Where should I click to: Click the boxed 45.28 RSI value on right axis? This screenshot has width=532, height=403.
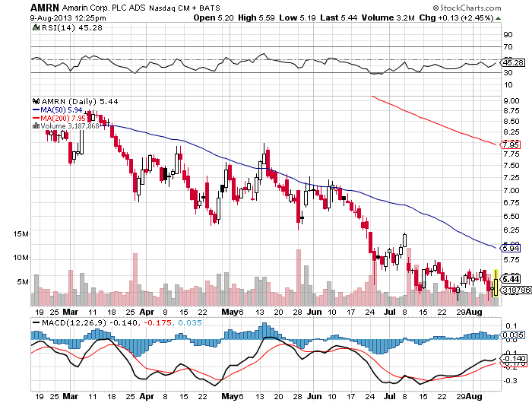click(514, 63)
